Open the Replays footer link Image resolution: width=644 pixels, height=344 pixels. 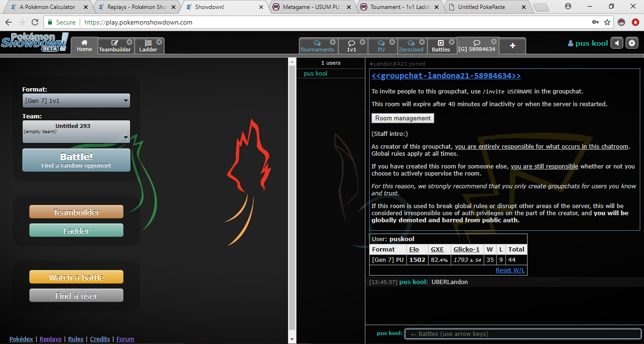(50, 339)
